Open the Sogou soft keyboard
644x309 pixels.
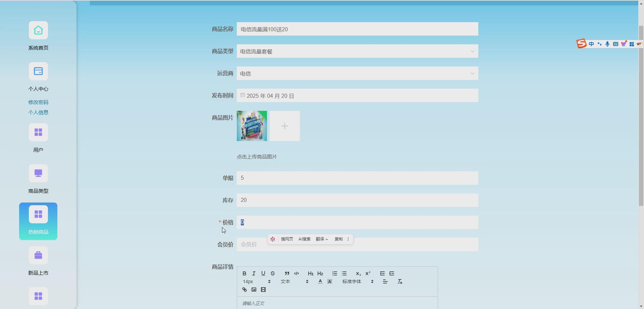(615, 44)
